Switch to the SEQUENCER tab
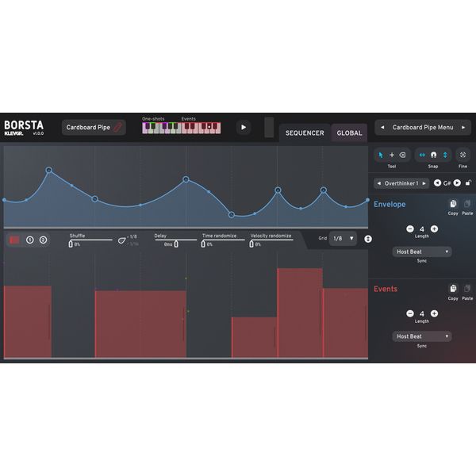 (305, 132)
